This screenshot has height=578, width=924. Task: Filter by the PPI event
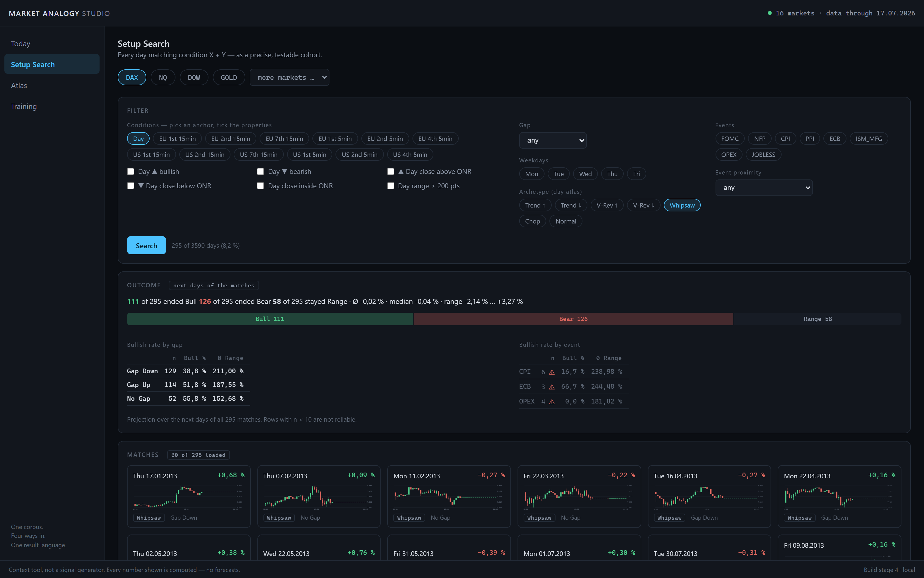(x=810, y=139)
